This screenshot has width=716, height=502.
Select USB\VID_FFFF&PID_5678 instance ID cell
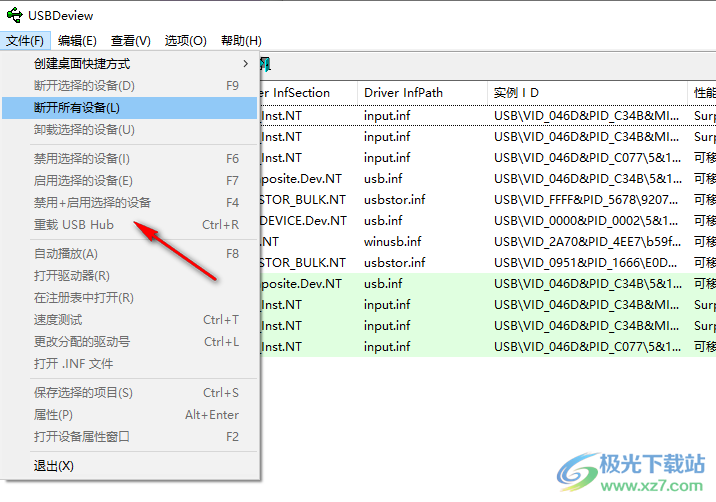(x=586, y=200)
